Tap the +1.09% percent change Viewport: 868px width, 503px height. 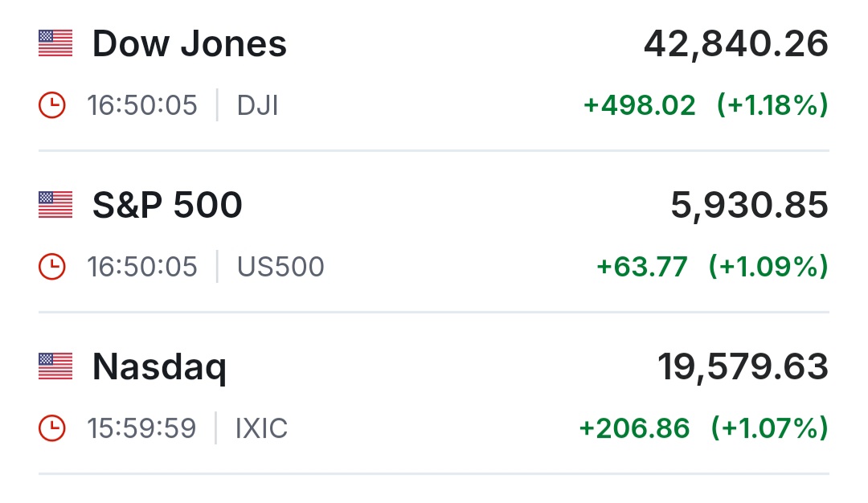coord(768,267)
